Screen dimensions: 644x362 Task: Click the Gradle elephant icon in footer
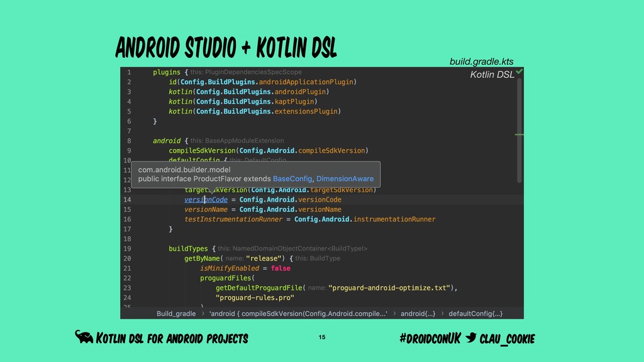[84, 337]
